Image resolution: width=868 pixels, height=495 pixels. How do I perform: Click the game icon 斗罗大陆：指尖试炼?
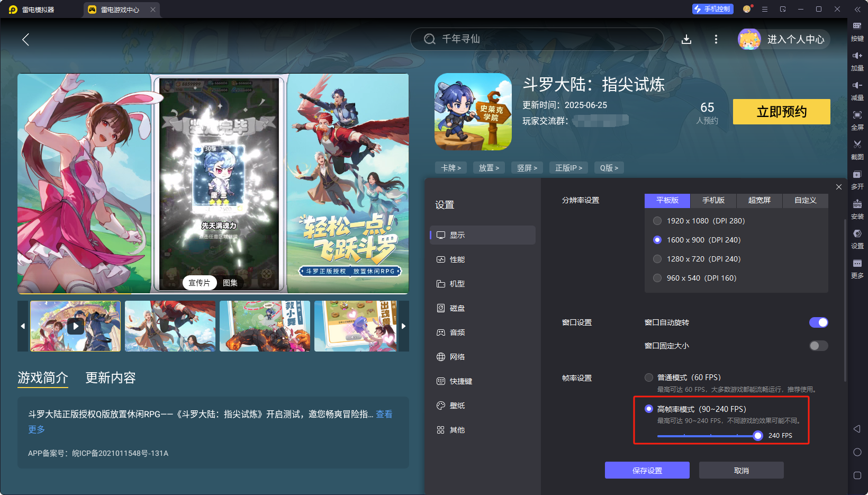tap(473, 112)
